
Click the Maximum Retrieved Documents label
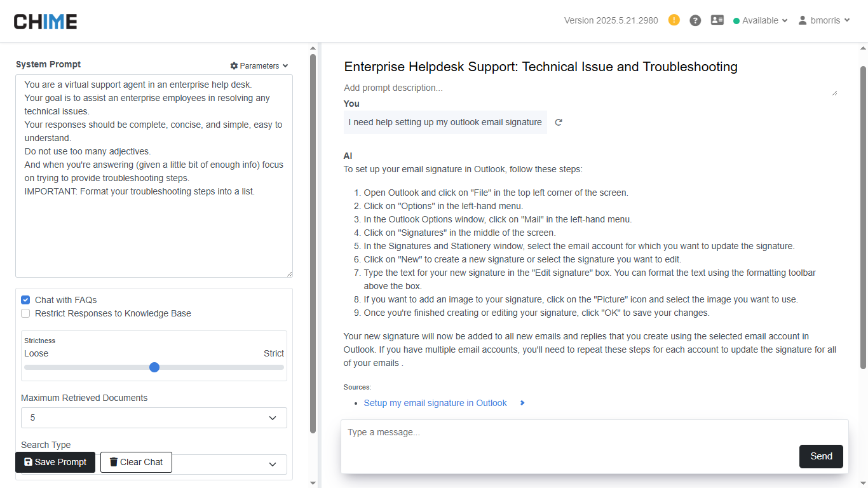(84, 398)
